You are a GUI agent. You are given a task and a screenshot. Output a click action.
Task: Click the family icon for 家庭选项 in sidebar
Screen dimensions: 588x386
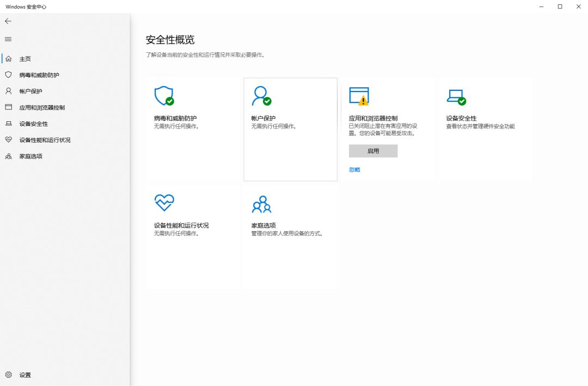(8, 156)
